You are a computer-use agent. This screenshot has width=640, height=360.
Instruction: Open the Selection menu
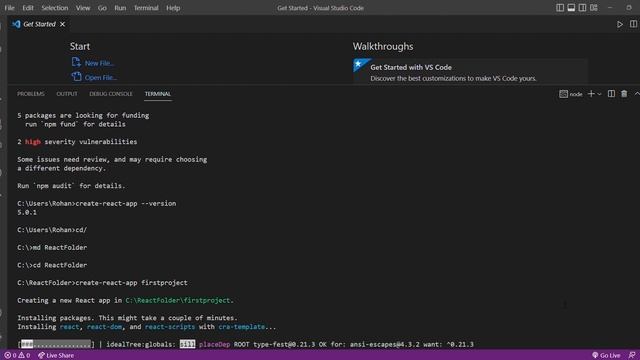(x=55, y=8)
